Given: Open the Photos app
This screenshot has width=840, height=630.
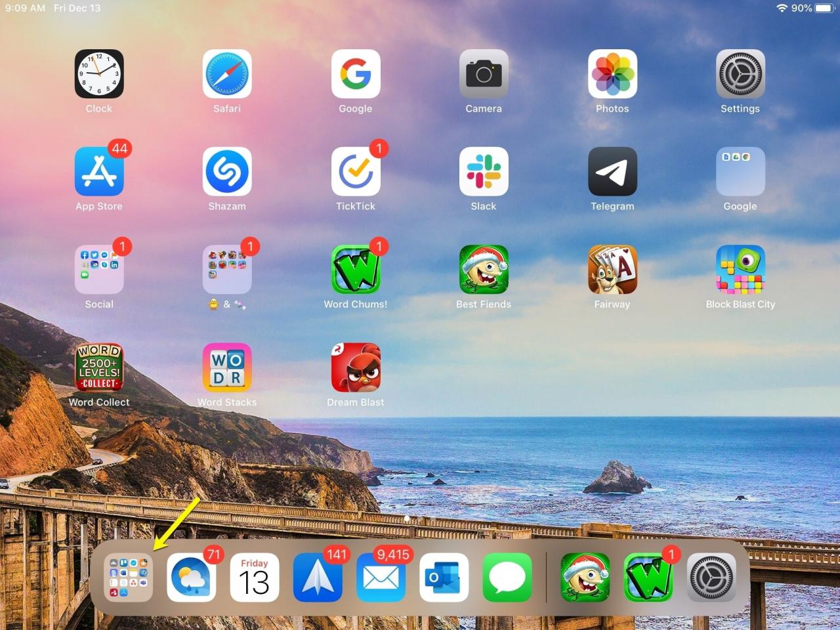Looking at the screenshot, I should tap(612, 74).
